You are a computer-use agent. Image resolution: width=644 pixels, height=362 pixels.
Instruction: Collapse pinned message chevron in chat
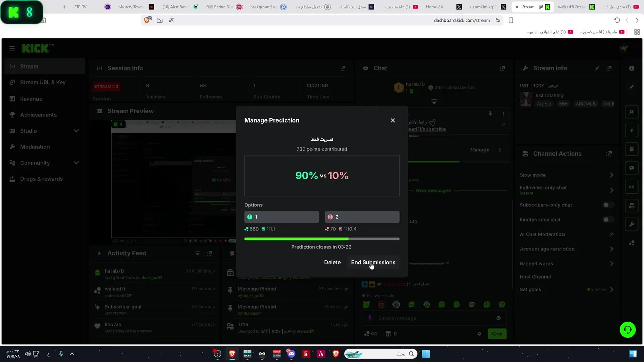pos(503,125)
